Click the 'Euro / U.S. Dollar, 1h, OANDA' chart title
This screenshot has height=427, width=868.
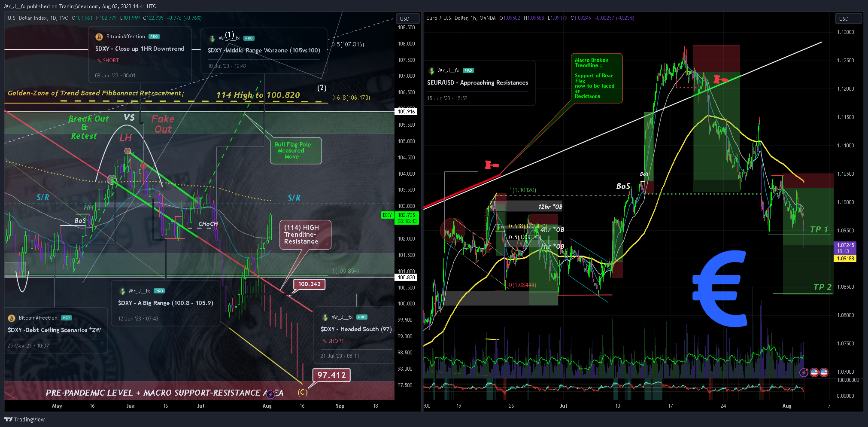461,18
